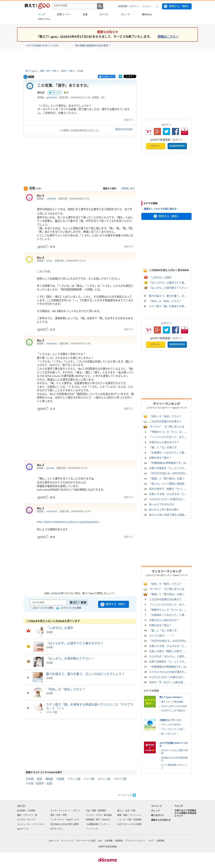Switch answer order to 回答順に表示
Viewport: 215px width, 868px height.
pos(128,189)
